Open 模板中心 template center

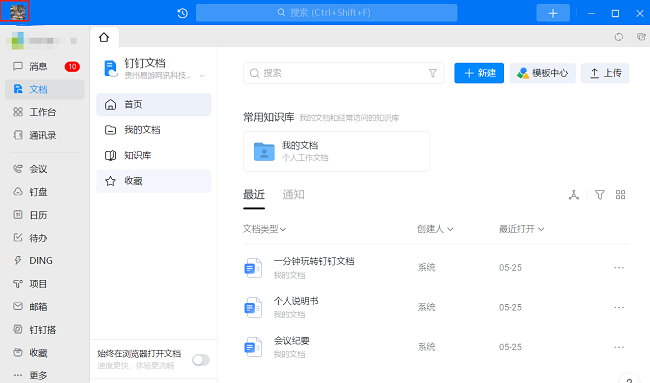[542, 73]
